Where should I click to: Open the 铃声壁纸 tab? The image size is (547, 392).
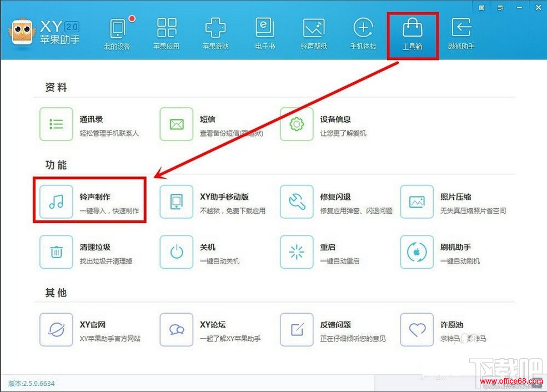314,34
